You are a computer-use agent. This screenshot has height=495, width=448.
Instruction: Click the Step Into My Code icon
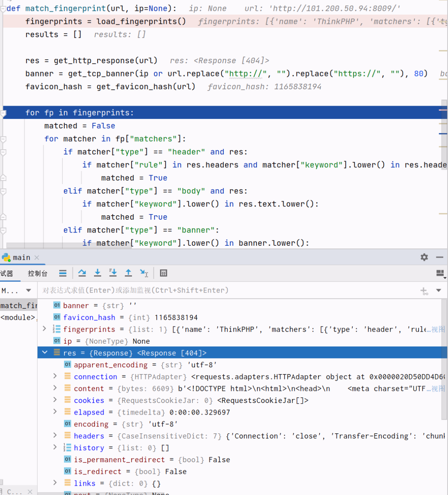pyautogui.click(x=113, y=273)
